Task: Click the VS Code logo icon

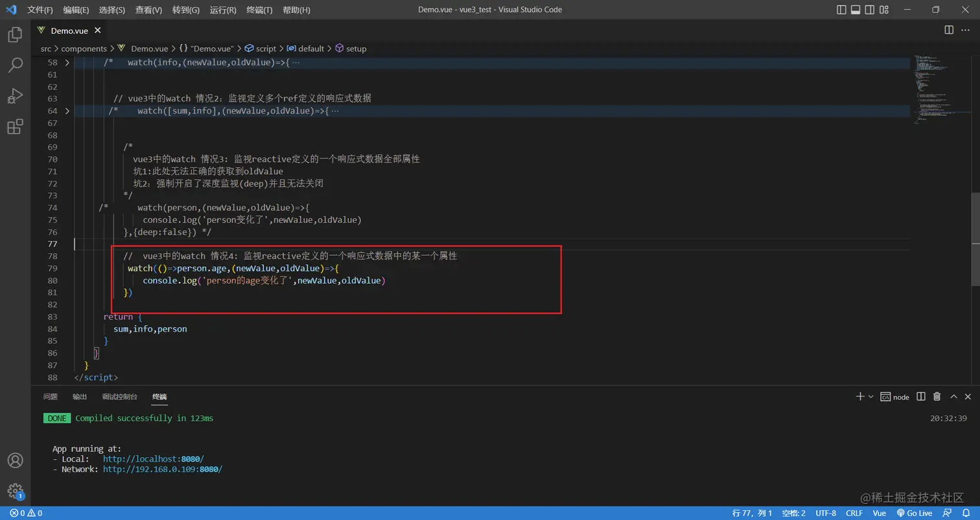Action: (11, 10)
